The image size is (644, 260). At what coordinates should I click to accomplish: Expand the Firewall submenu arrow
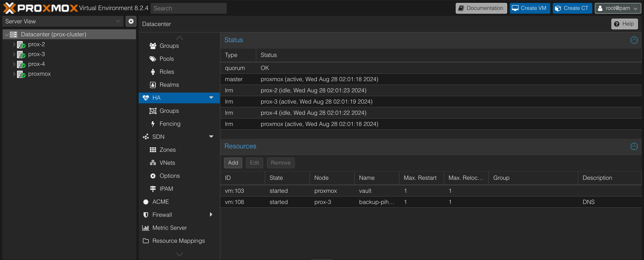pos(211,215)
